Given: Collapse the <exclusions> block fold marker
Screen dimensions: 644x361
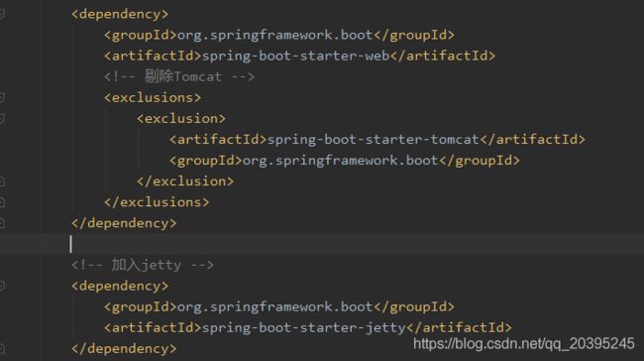Looking at the screenshot, I should point(2,98).
